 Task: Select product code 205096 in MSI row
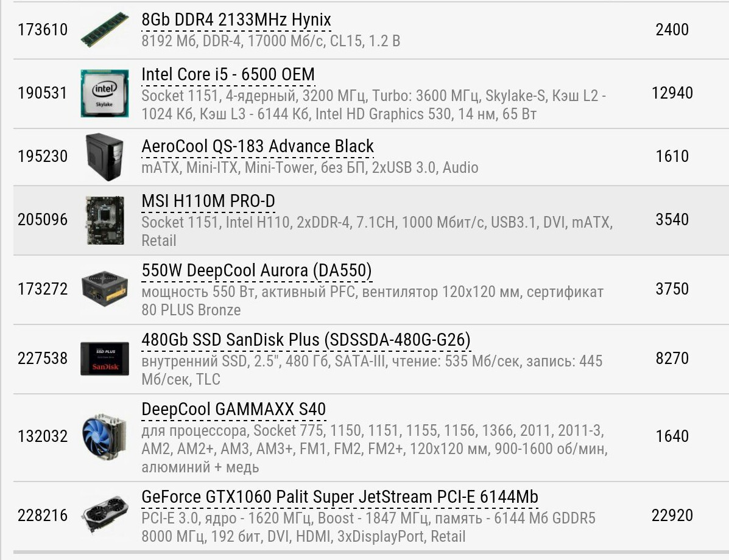tap(43, 219)
